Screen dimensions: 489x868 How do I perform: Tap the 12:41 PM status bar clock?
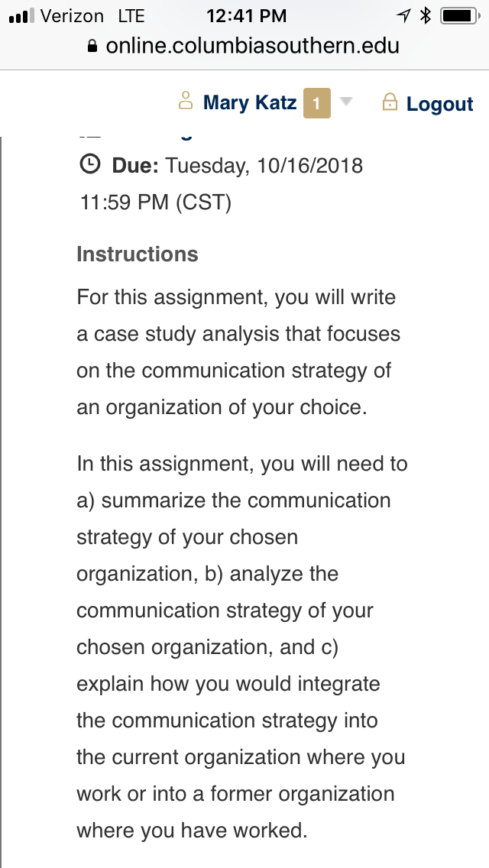click(247, 16)
